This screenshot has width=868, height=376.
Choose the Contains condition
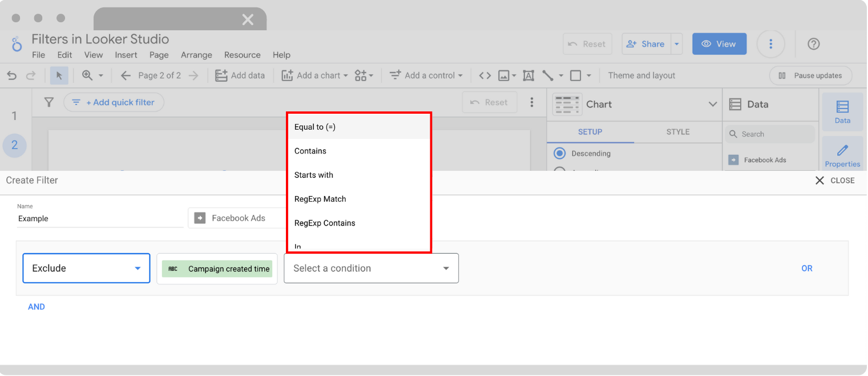[310, 151]
